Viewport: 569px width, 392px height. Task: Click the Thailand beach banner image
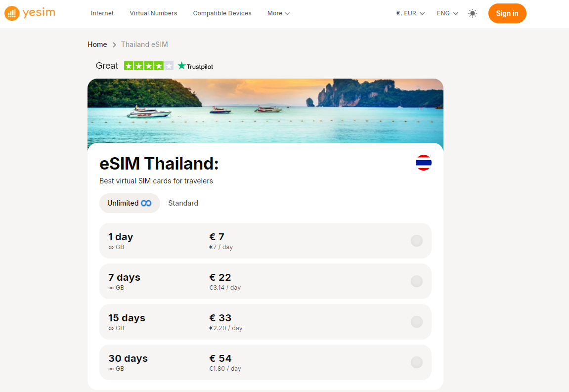265,111
